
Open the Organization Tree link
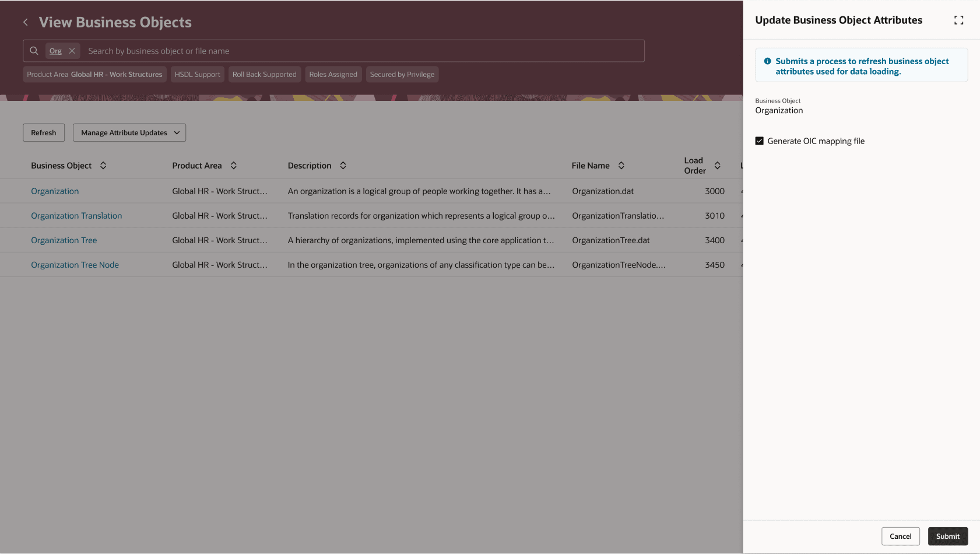tap(64, 240)
